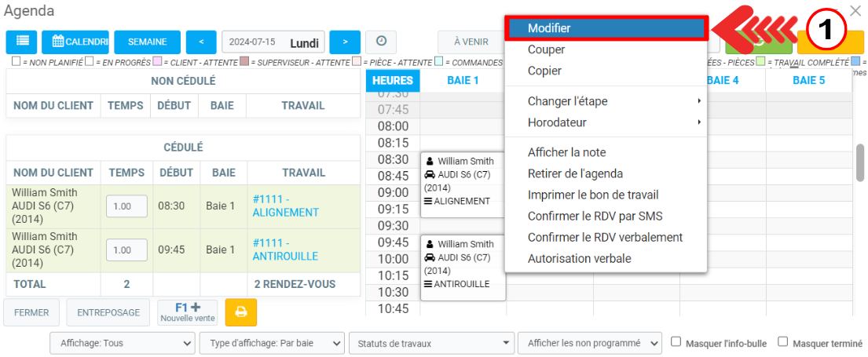Image resolution: width=868 pixels, height=357 pixels.
Task: Select Modifier in the context menu
Action: (x=605, y=28)
